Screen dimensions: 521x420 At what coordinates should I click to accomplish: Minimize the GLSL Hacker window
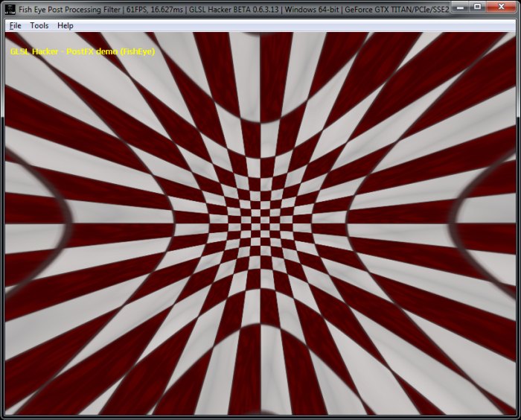click(460, 6)
